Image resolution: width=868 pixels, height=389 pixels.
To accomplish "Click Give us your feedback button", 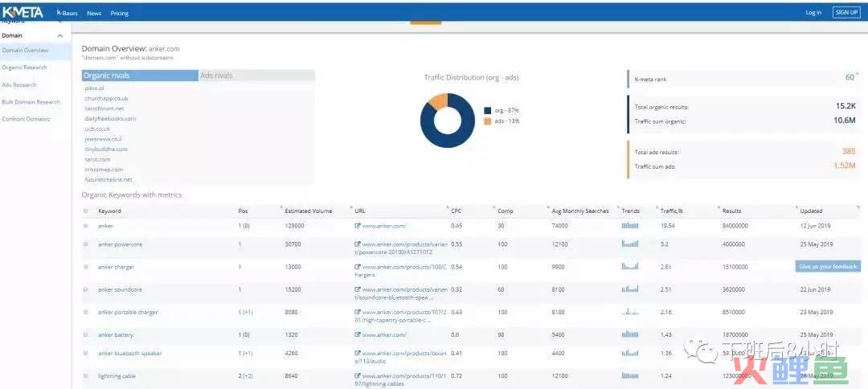I will click(828, 266).
